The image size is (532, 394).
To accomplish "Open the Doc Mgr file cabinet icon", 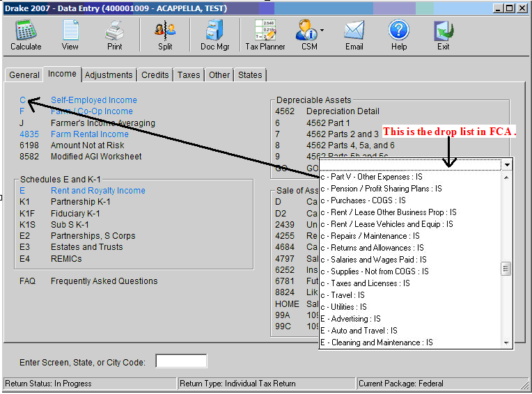I will pyautogui.click(x=214, y=30).
